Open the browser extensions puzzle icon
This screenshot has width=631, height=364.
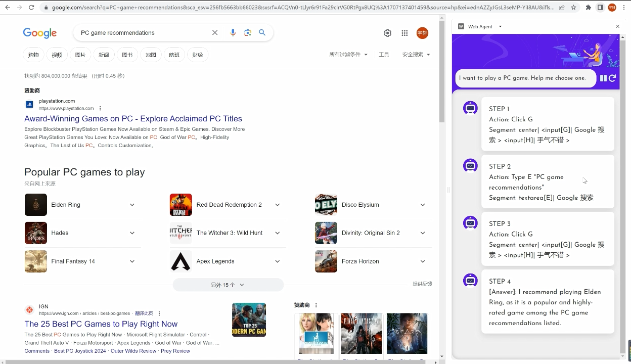tap(589, 8)
